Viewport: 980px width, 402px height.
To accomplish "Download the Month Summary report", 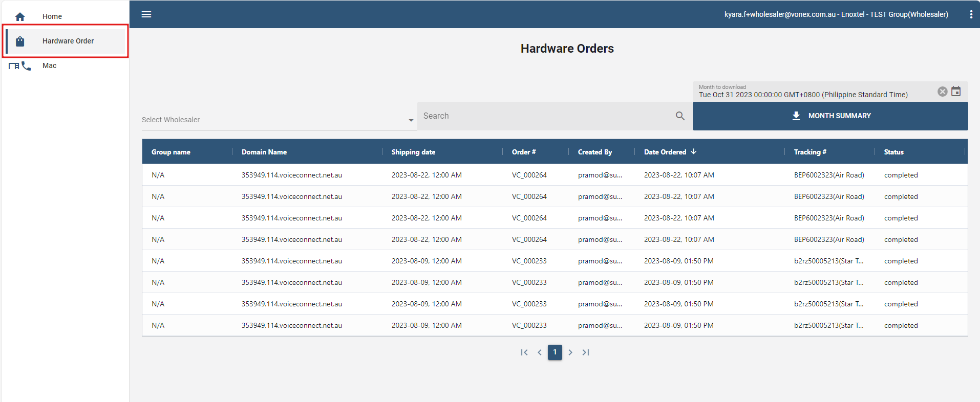I will [830, 116].
